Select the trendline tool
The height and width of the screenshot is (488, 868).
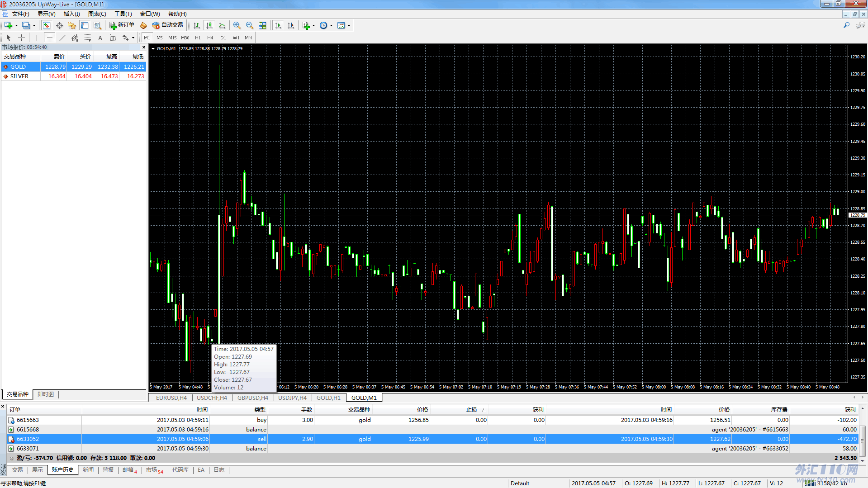point(62,38)
